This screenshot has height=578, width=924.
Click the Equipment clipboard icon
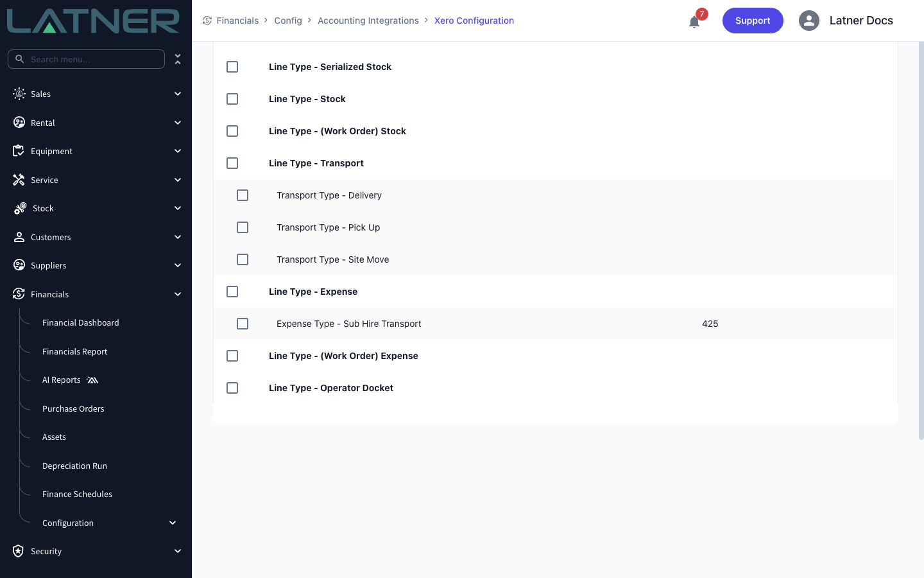coord(19,151)
